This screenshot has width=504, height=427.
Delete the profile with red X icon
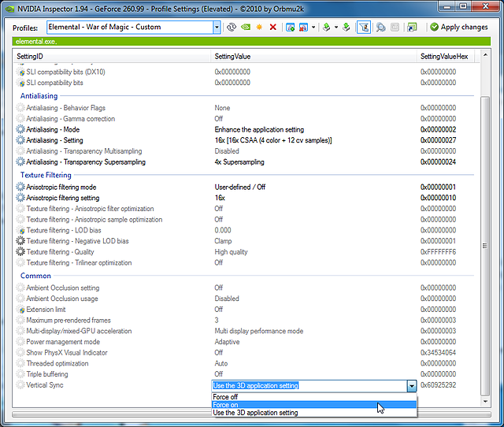pos(272,27)
